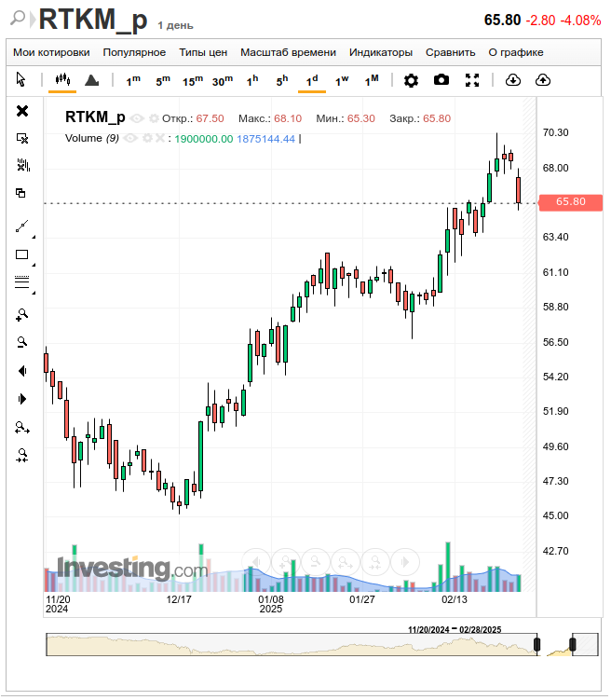Open the О графике menu
The height and width of the screenshot is (700, 611).
[x=516, y=52]
